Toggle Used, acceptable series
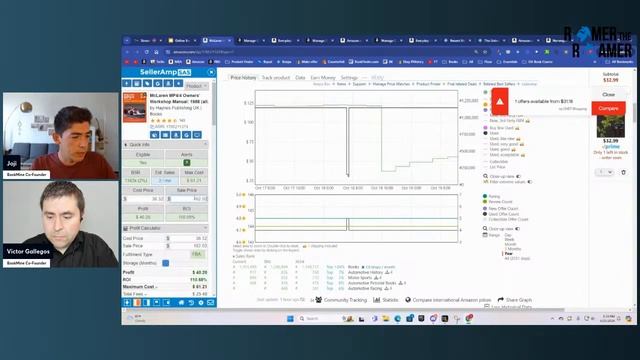The image size is (640, 360). tap(504, 155)
